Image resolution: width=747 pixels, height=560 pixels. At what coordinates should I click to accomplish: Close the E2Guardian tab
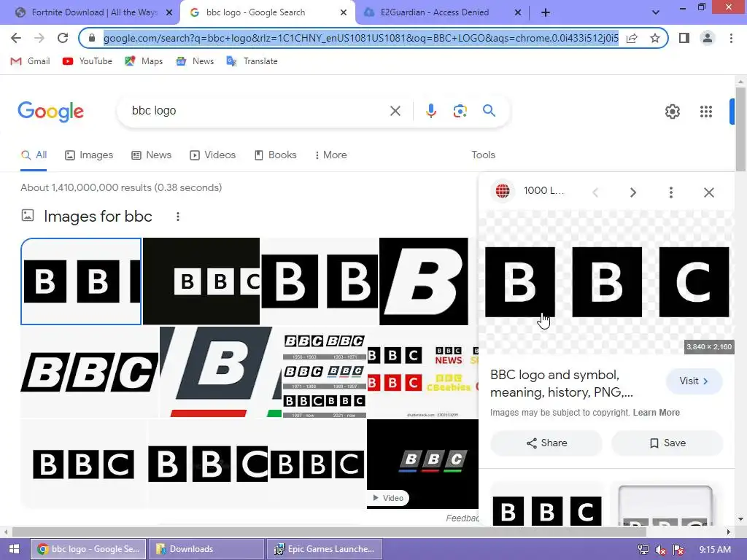tap(518, 12)
